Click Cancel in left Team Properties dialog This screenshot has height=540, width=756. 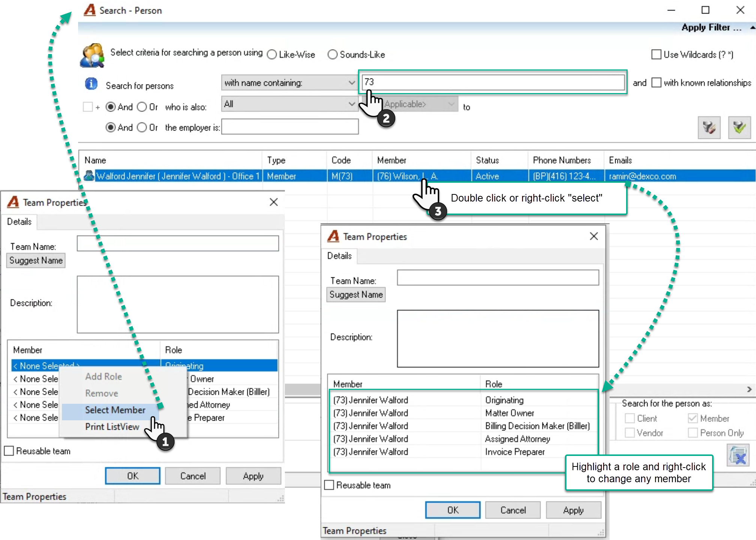click(x=193, y=476)
